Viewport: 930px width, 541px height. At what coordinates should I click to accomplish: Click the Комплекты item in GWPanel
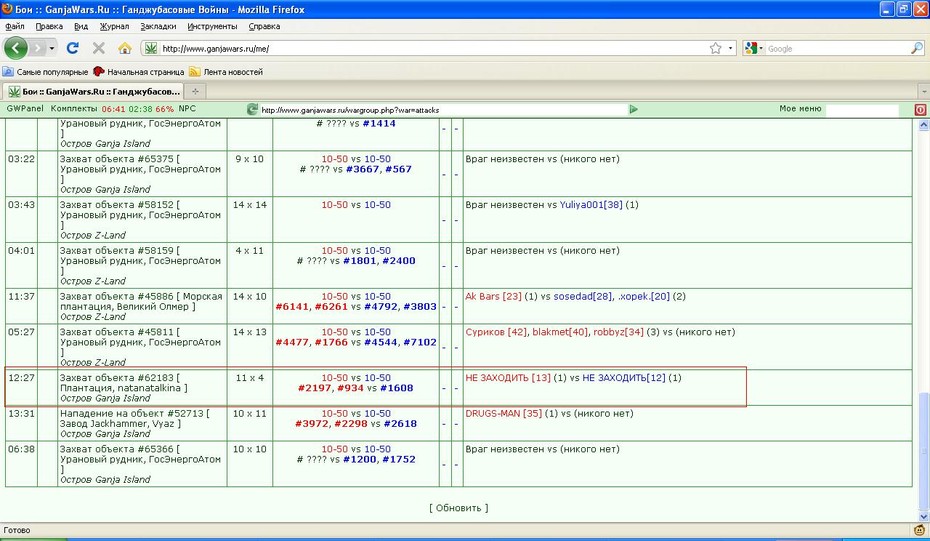74,109
